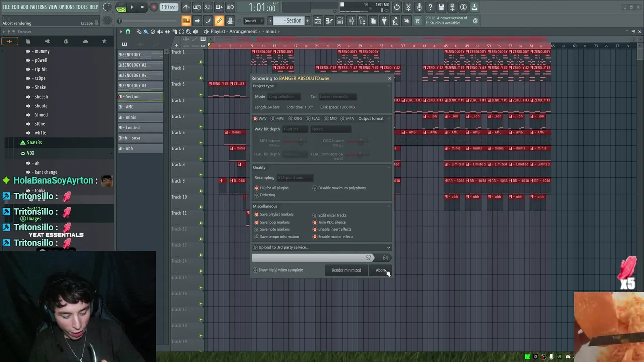
Task: Collapse the Quality section arrow
Action: pos(389,167)
